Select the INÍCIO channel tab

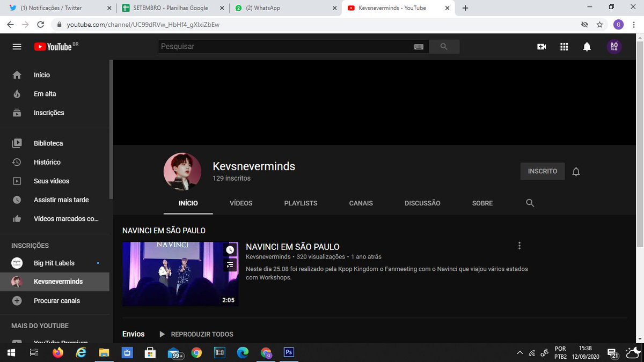188,203
